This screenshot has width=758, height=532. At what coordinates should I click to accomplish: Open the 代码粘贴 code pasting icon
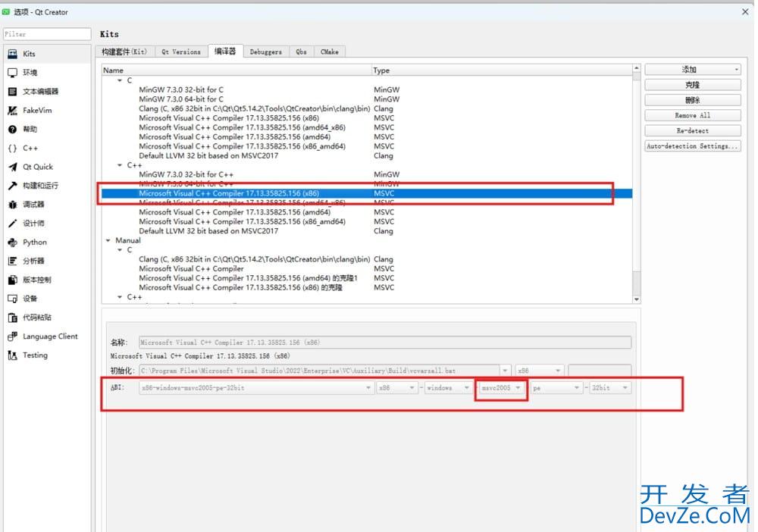coord(13,318)
